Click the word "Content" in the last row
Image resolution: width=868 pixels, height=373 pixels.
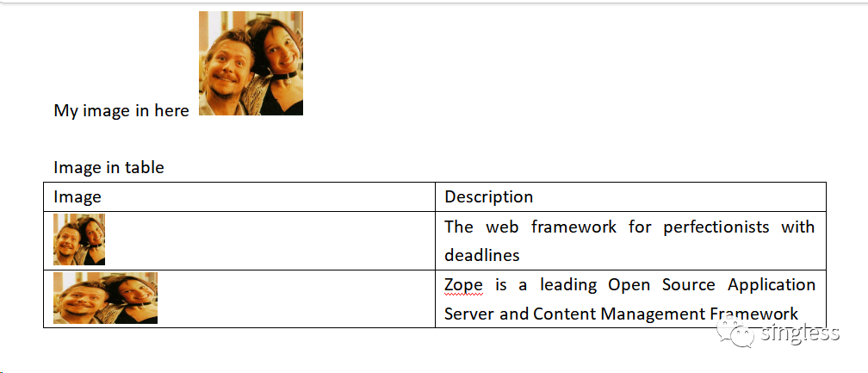(564, 314)
